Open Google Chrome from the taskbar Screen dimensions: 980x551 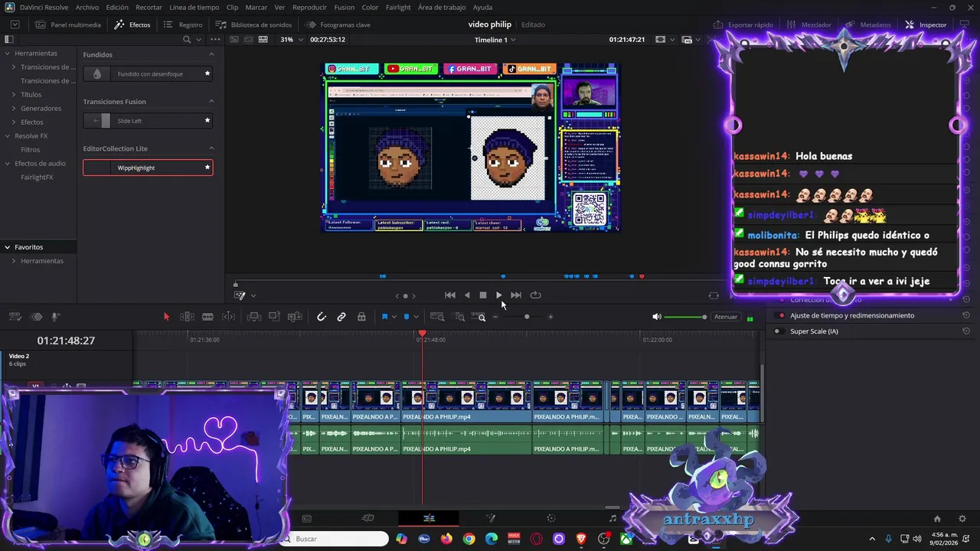pos(469,539)
